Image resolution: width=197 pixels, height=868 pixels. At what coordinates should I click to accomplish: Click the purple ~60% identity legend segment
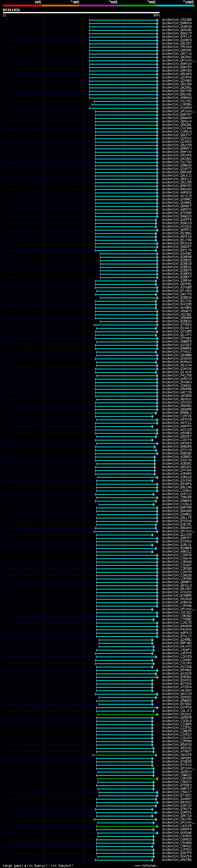click(98, 6)
